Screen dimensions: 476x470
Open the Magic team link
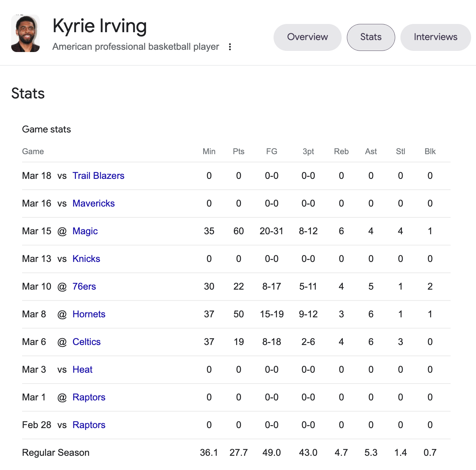[x=85, y=231]
